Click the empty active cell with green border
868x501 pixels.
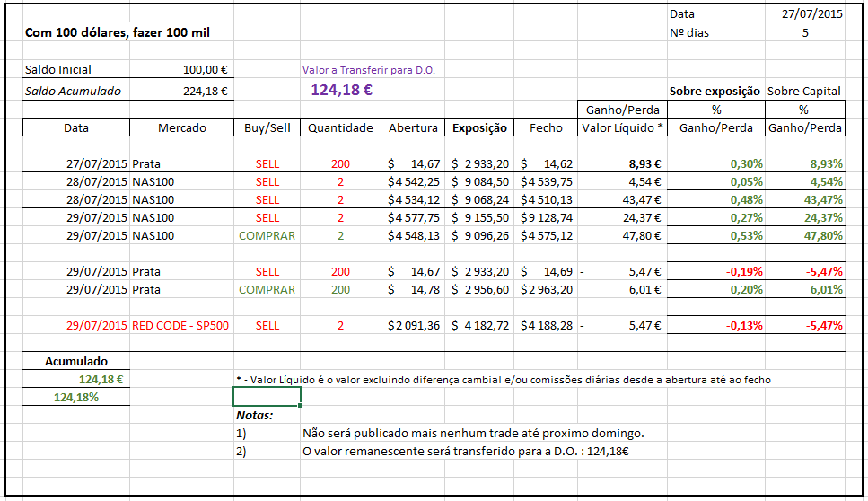[267, 397]
